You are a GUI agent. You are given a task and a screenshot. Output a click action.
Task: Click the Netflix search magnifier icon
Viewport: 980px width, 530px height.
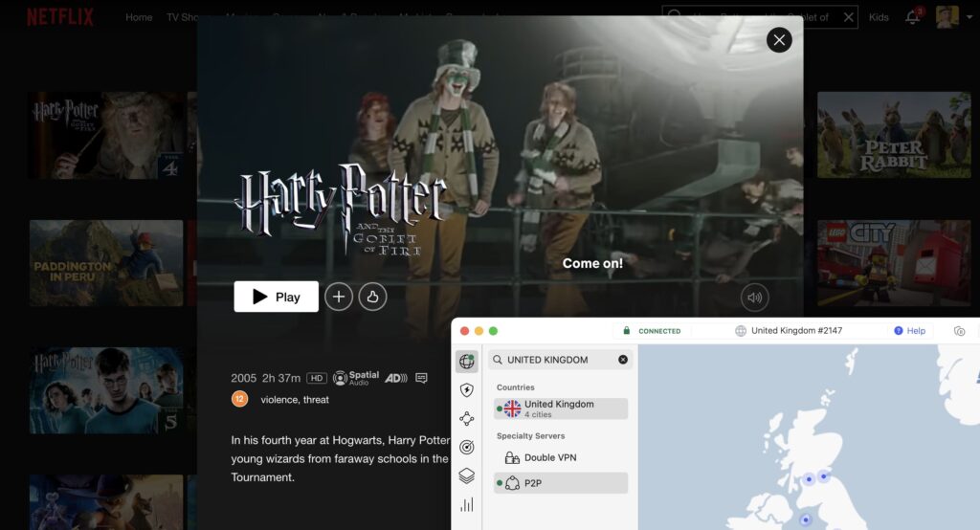pos(675,15)
